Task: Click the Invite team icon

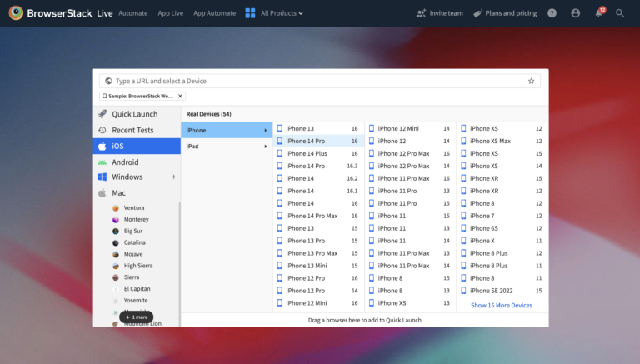Action: click(x=421, y=13)
